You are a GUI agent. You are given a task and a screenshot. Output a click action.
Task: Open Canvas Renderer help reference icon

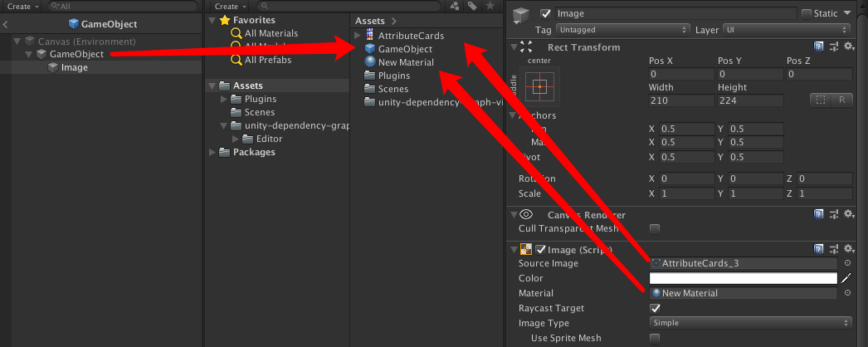tap(818, 213)
